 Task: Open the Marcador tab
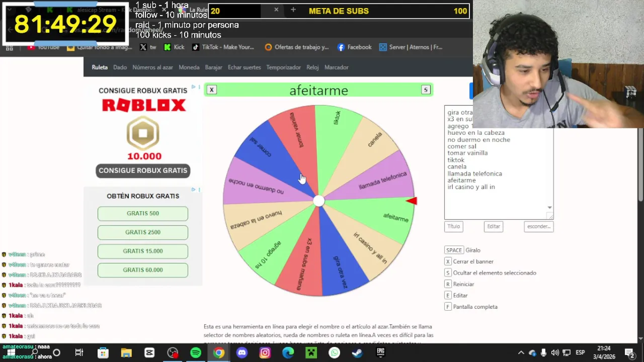pyautogui.click(x=336, y=67)
